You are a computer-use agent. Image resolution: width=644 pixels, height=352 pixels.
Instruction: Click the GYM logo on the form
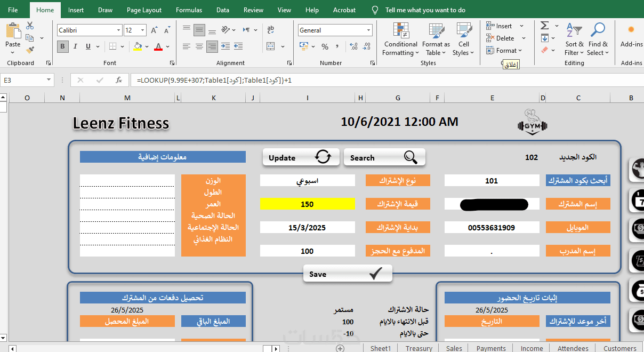(532, 122)
